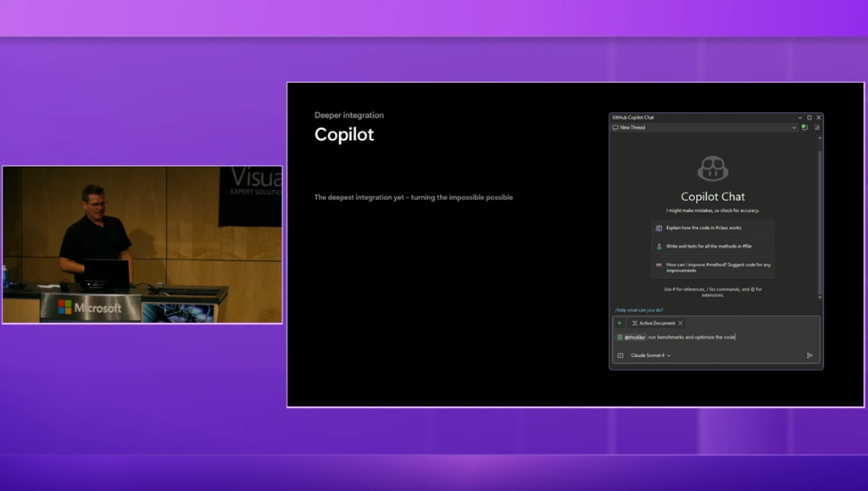Select 'Write unit tests for all the methods' suggestion
This screenshot has width=868, height=491.
point(713,246)
